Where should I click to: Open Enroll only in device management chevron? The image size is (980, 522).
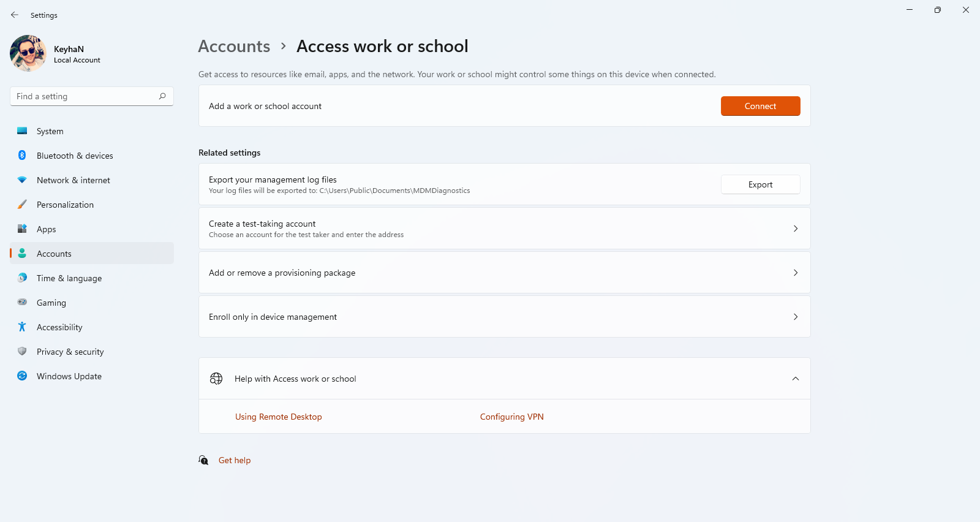pos(796,317)
